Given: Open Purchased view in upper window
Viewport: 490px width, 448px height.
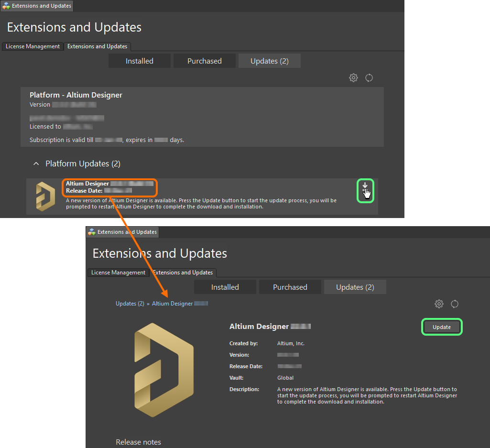Looking at the screenshot, I should point(204,61).
